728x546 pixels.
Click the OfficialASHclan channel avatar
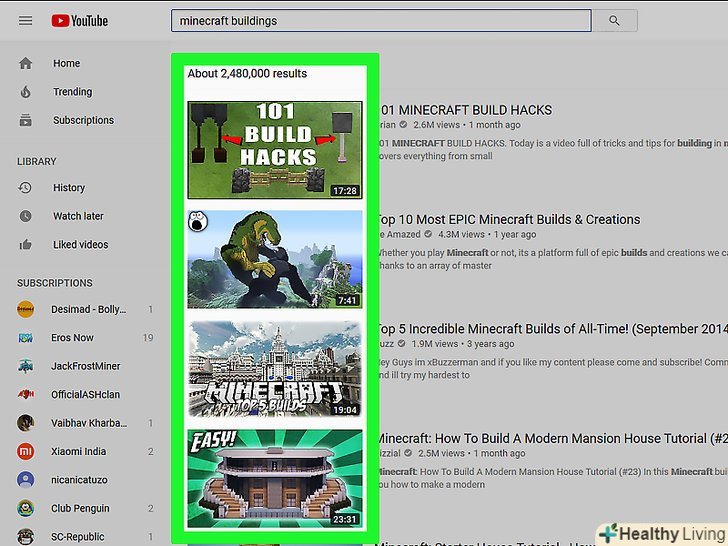click(26, 394)
